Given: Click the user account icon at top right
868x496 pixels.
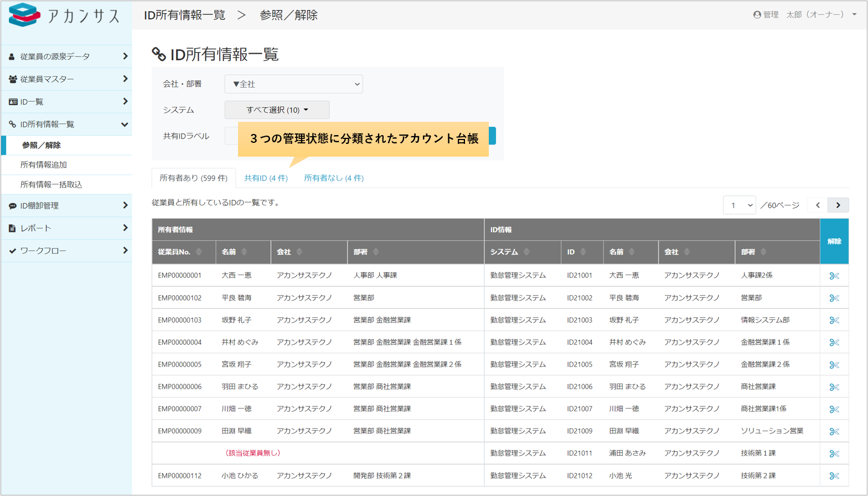Looking at the screenshot, I should point(757,15).
